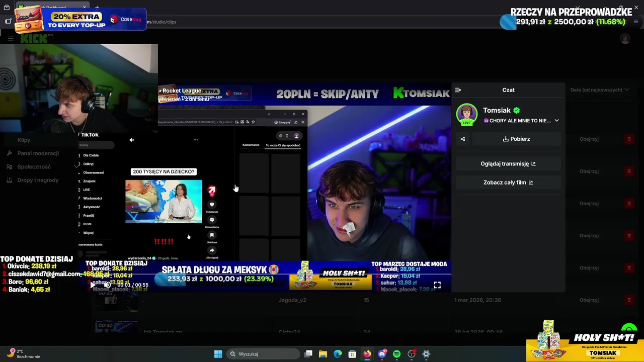Open Panel moderacji in the sidebar
Image resolution: width=644 pixels, height=362 pixels.
(x=38, y=153)
